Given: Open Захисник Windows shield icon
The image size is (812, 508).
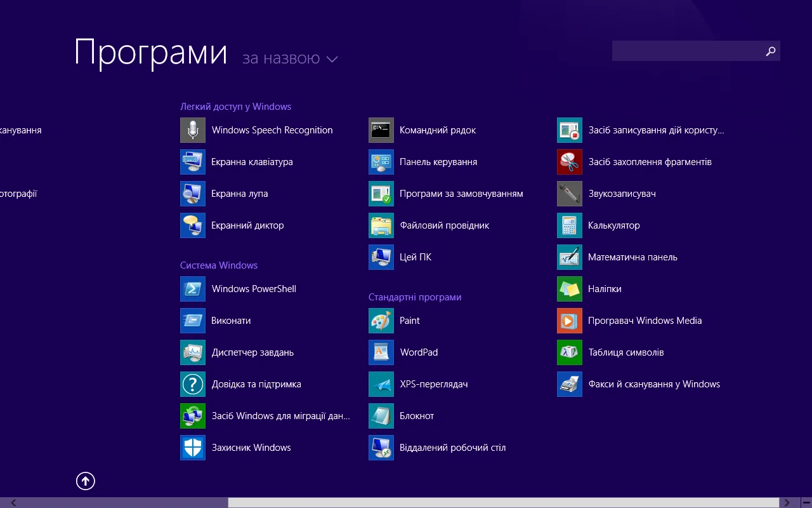Looking at the screenshot, I should (193, 448).
